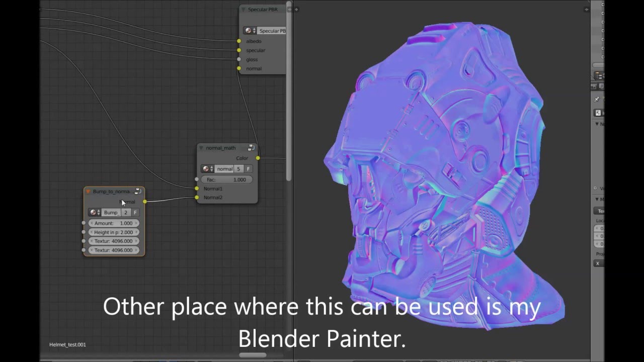Image resolution: width=644 pixels, height=362 pixels.
Task: Open group edit icon on normal_math node
Action: click(251, 148)
